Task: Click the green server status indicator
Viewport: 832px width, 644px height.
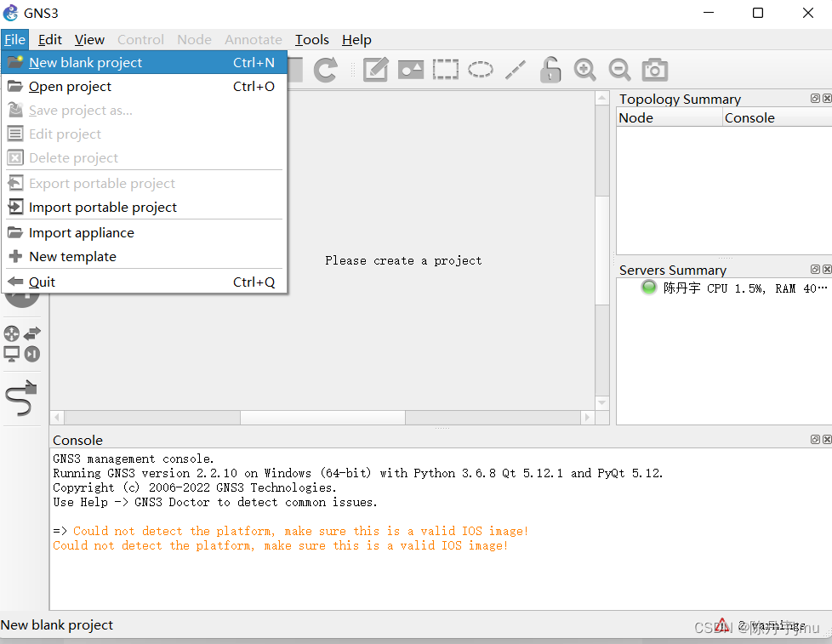Action: [648, 288]
